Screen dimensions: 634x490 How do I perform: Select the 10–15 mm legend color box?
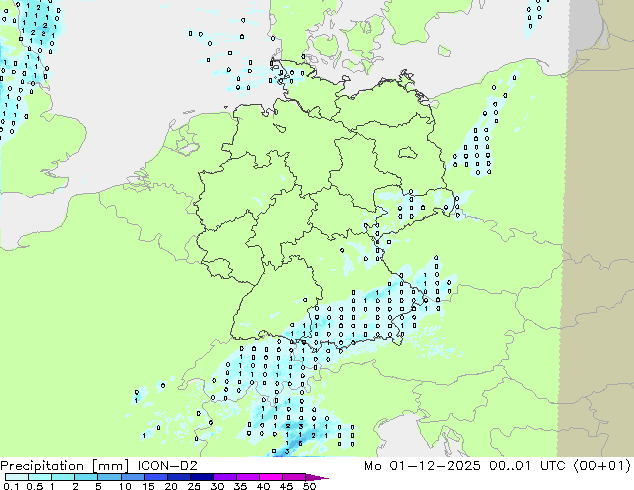tap(132, 477)
